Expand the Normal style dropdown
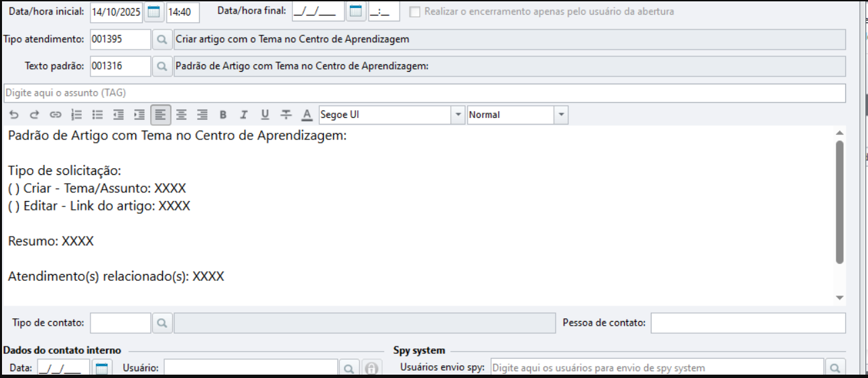The height and width of the screenshot is (378, 868). tap(561, 115)
